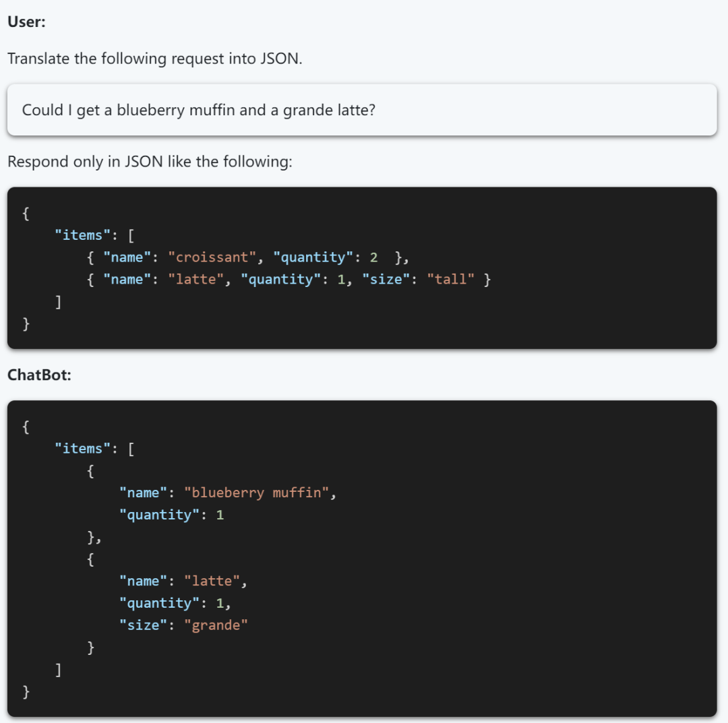Click the "size" key in the ChatBot response

[143, 625]
